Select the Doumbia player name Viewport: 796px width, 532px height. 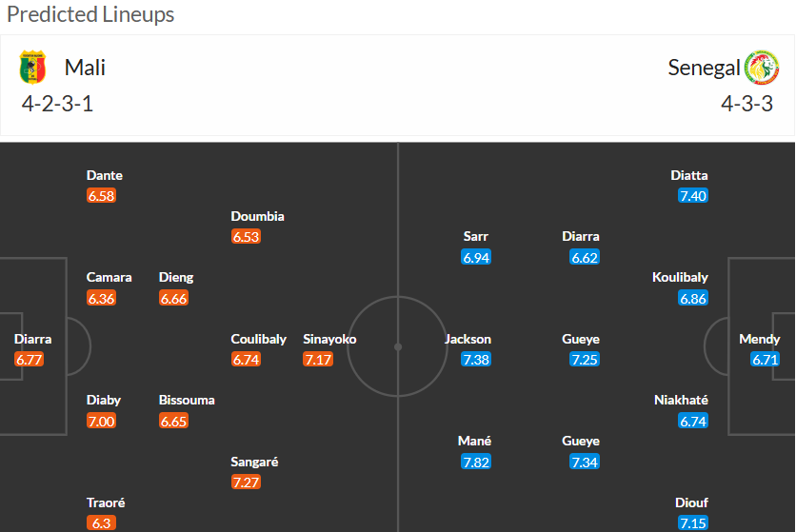tap(257, 216)
